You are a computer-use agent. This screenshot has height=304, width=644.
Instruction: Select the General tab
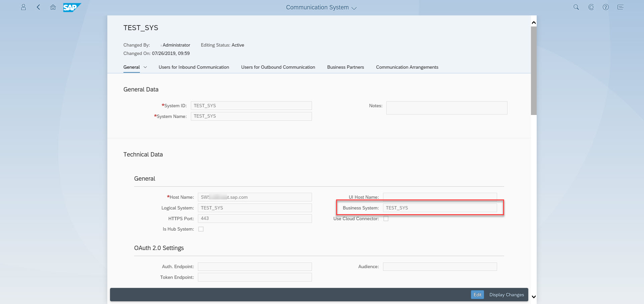[x=131, y=67]
